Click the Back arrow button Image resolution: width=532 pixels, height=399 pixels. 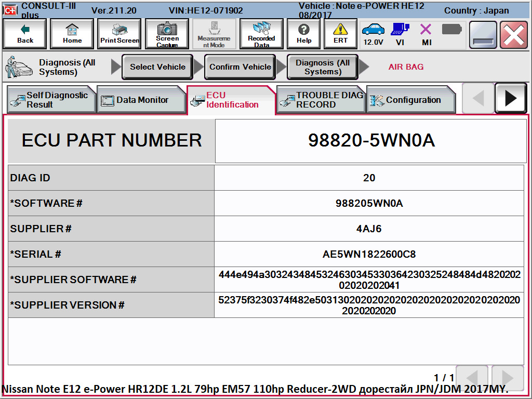click(24, 34)
